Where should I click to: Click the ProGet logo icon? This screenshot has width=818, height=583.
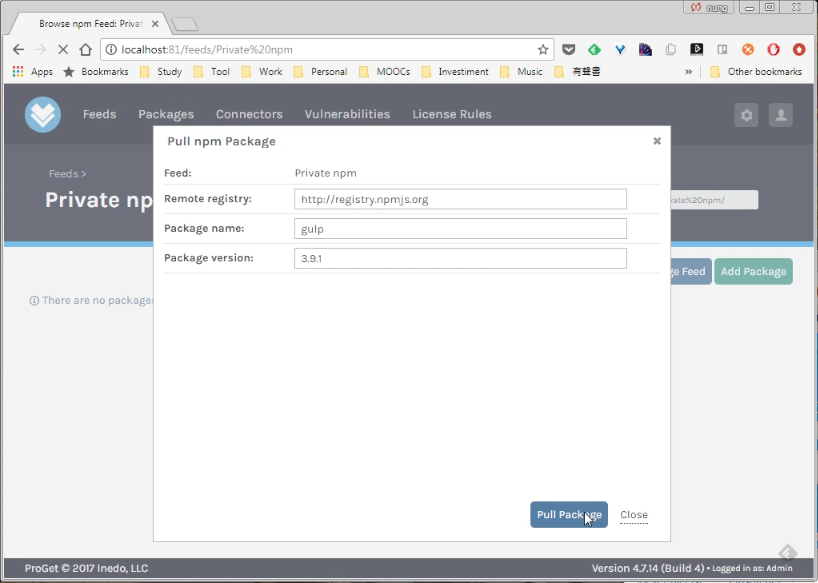43,115
